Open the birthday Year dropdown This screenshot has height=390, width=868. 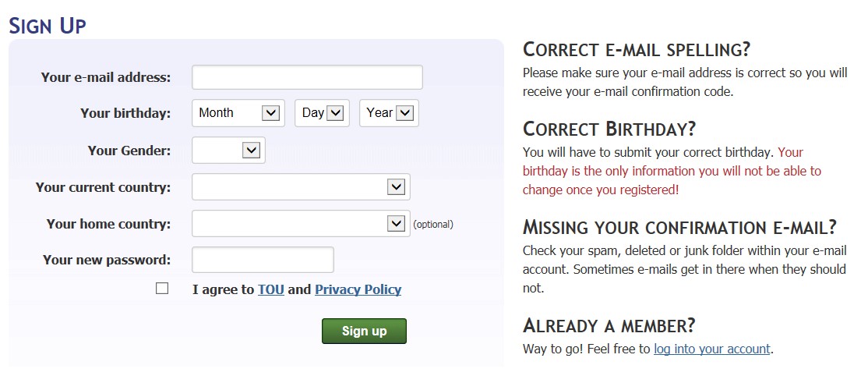389,113
